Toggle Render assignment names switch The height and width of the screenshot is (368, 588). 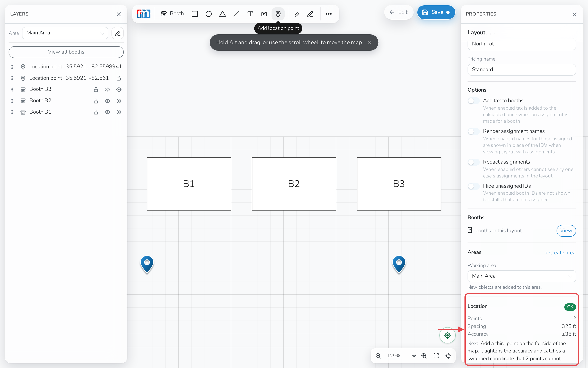coord(473,131)
